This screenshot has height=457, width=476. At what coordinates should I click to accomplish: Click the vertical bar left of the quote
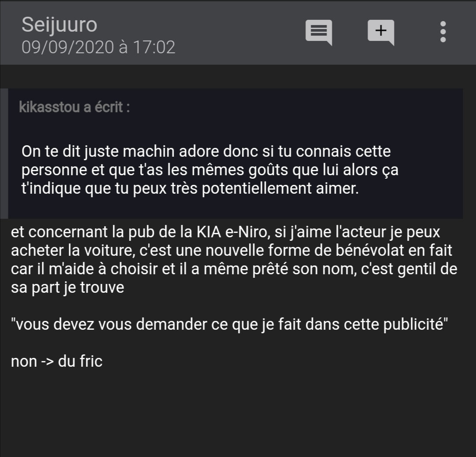[x=4, y=153]
